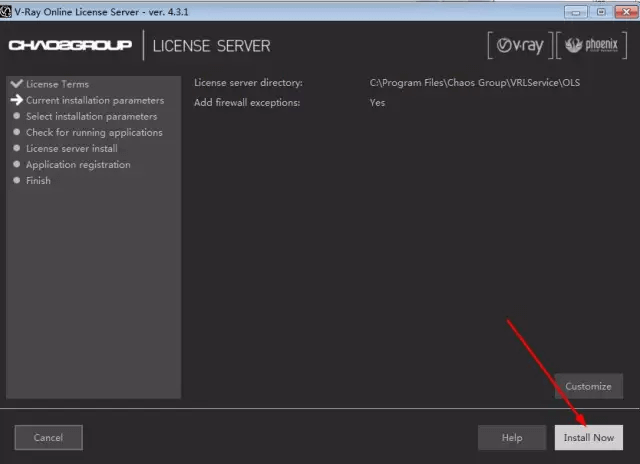Select the Check for running applications step
Image resolution: width=640 pixels, height=464 pixels.
(94, 133)
